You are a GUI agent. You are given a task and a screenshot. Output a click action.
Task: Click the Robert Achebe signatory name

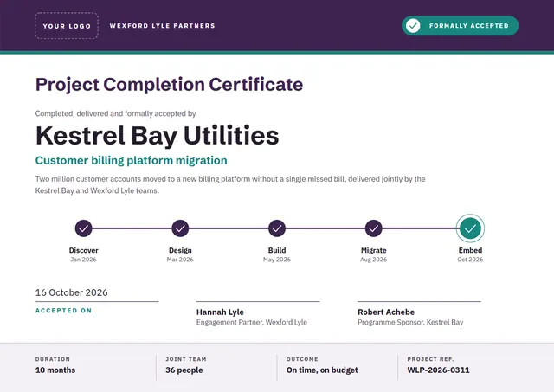[x=386, y=312]
